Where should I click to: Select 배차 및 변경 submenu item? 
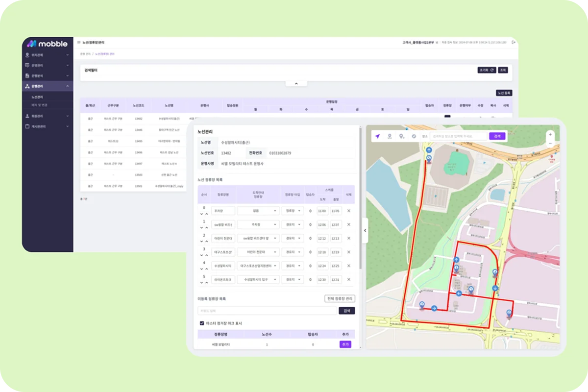(x=39, y=105)
